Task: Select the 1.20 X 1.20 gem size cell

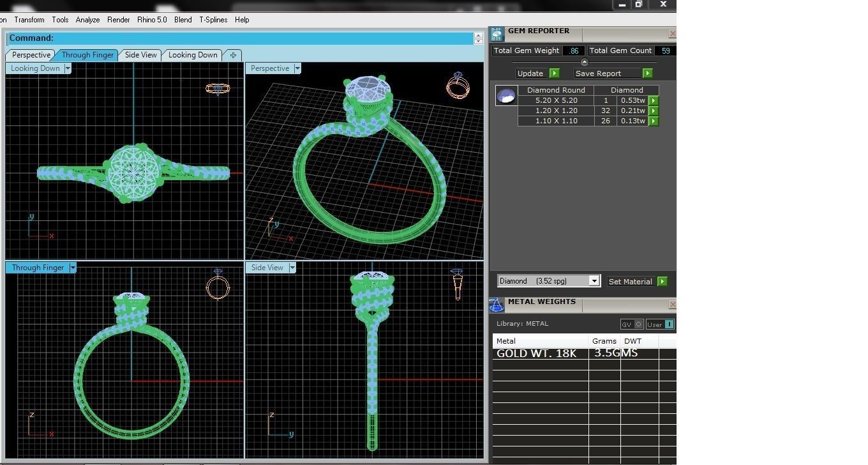Action: click(x=556, y=111)
